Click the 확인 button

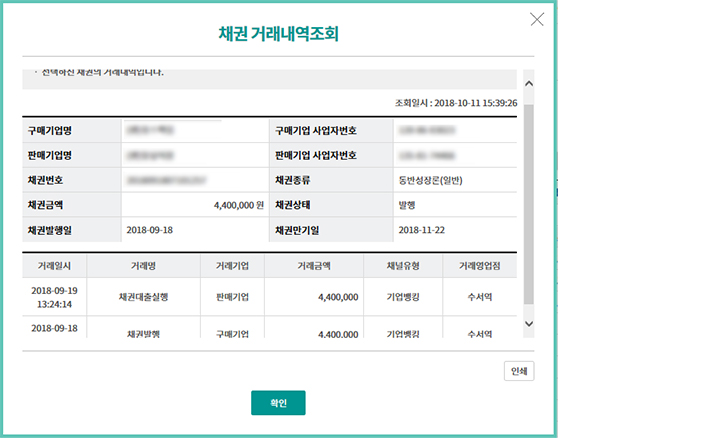(278, 403)
